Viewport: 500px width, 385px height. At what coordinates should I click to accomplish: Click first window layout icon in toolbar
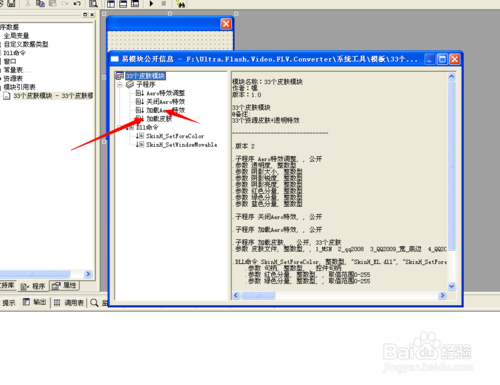tap(111, 4)
